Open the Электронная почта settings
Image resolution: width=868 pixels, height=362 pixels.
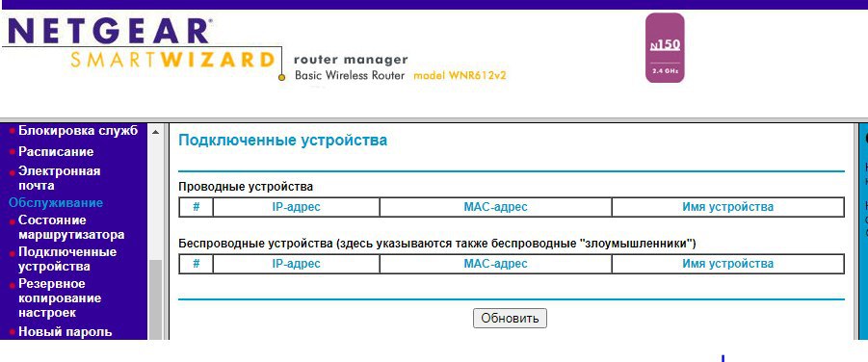click(59, 178)
